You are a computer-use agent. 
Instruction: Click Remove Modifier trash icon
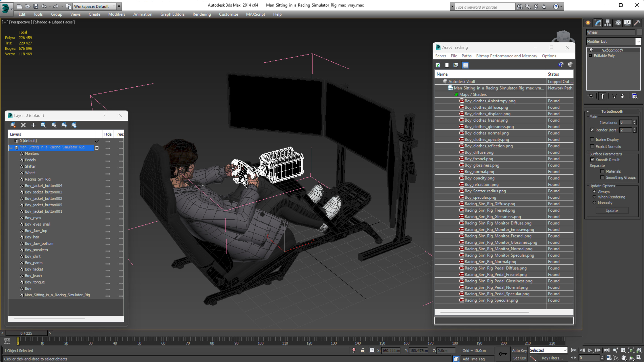pyautogui.click(x=622, y=96)
